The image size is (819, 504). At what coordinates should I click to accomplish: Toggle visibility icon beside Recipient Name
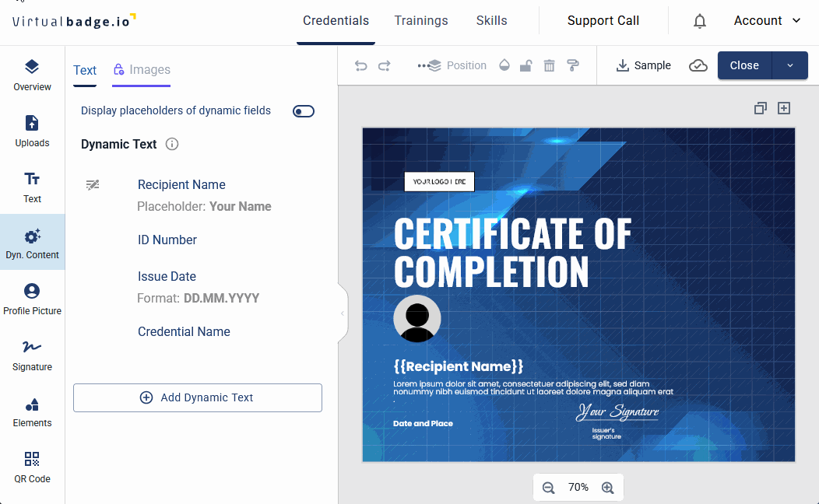(93, 185)
